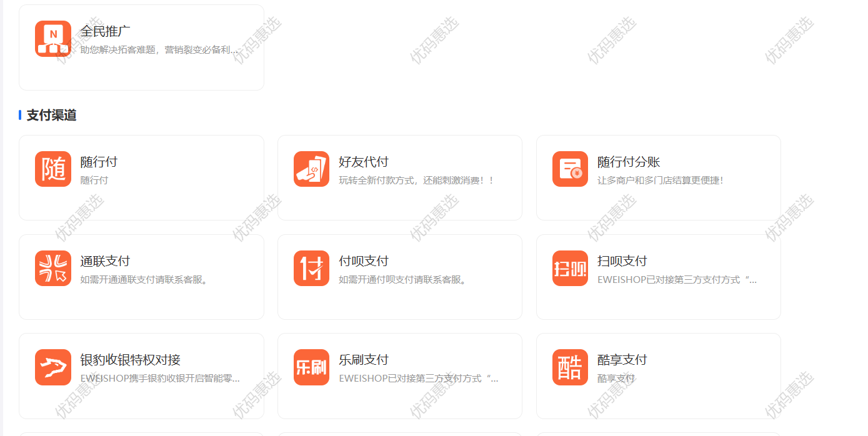This screenshot has width=868, height=436.
Task: Click the 银豹收银特权对接 icon
Action: coord(53,367)
